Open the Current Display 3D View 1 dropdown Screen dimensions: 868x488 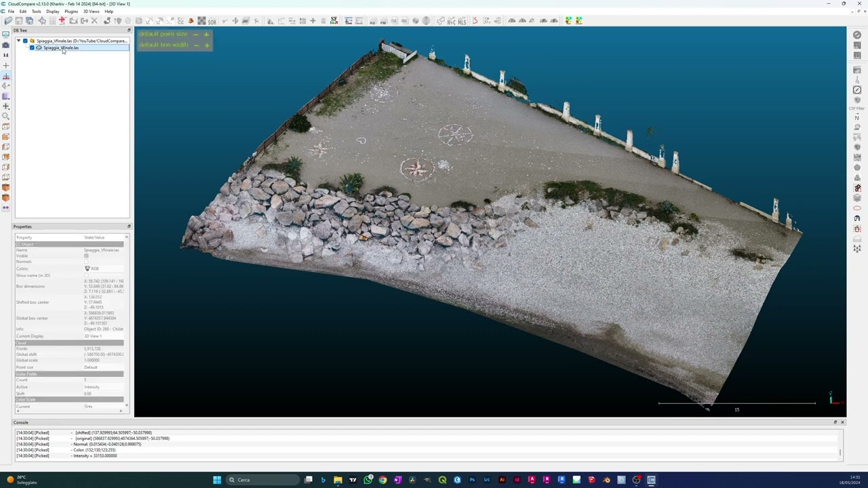click(104, 336)
